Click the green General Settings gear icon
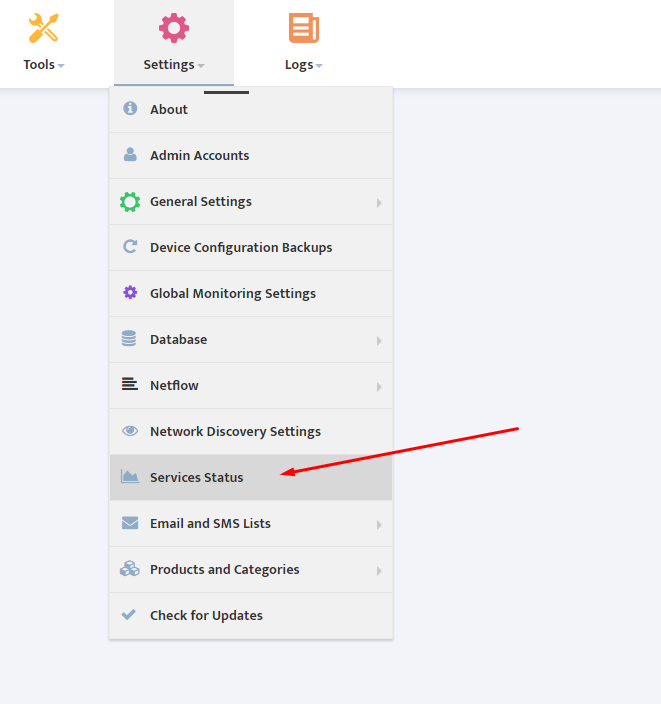Viewport: 661px width, 704px height. tap(130, 202)
